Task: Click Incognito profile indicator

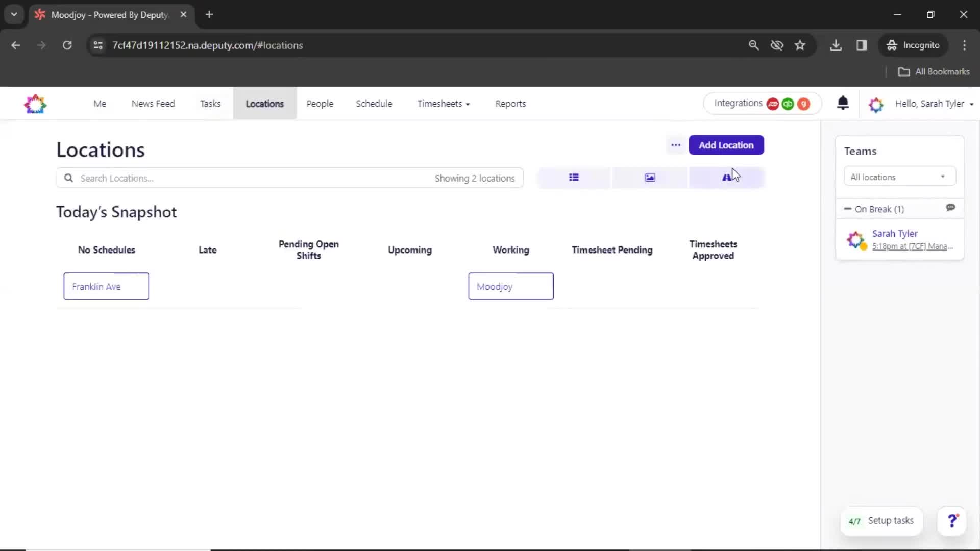Action: pyautogui.click(x=913, y=45)
